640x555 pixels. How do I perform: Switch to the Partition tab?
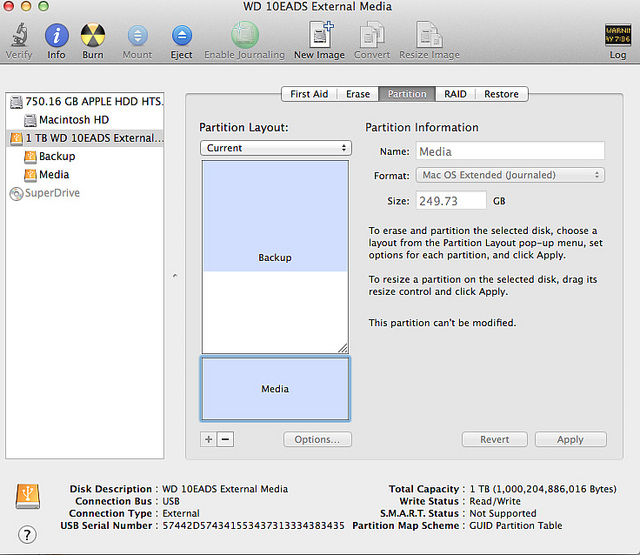[407, 94]
